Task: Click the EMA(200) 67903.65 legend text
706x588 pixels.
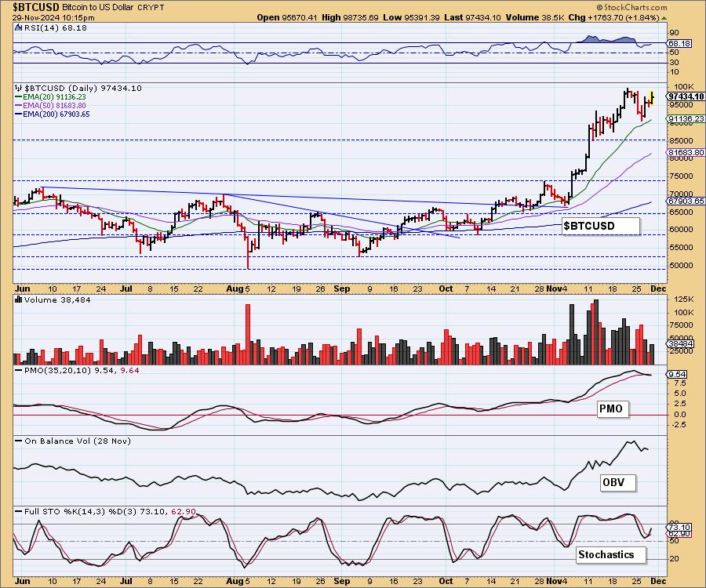Action: click(x=56, y=114)
